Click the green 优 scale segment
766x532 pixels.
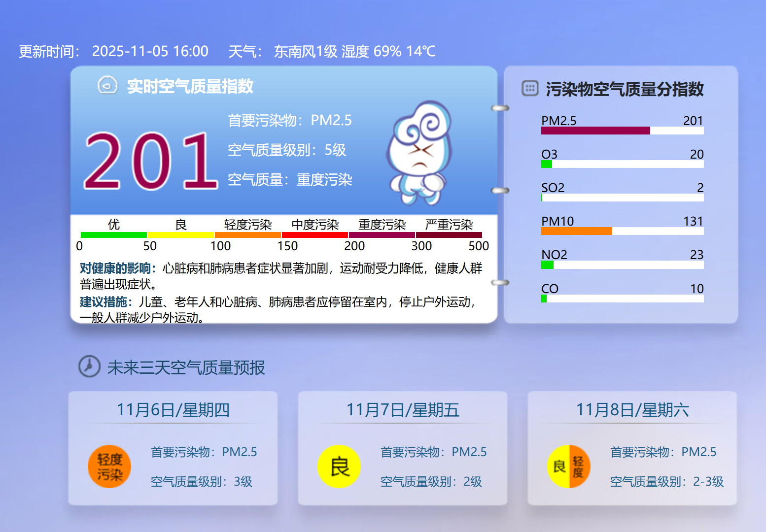click(113, 235)
